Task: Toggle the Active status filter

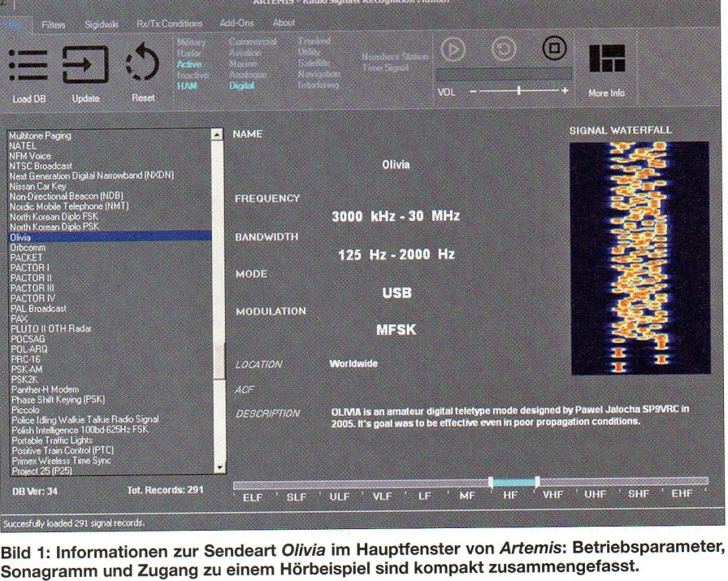Action: [x=189, y=63]
